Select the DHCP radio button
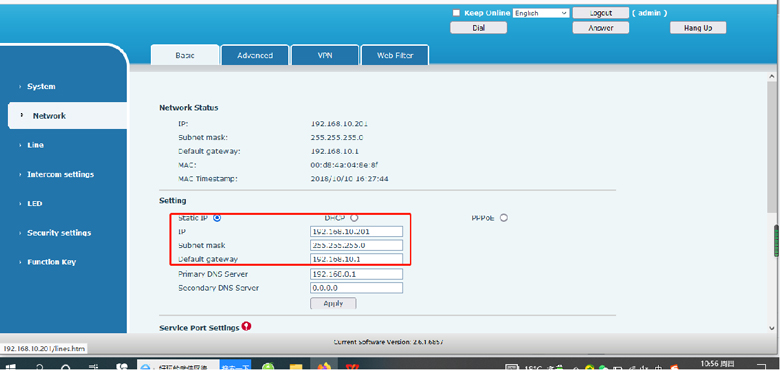 (x=354, y=218)
